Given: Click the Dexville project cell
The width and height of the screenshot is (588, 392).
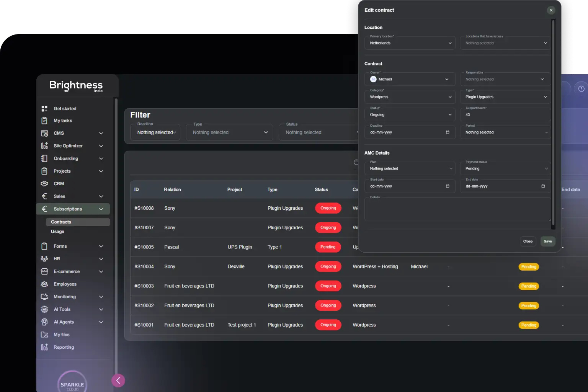Looking at the screenshot, I should [236, 267].
